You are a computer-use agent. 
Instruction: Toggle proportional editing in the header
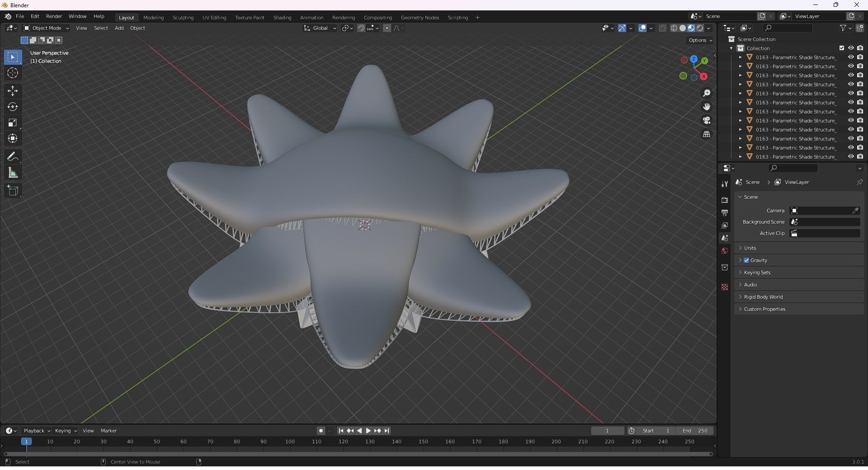(387, 28)
